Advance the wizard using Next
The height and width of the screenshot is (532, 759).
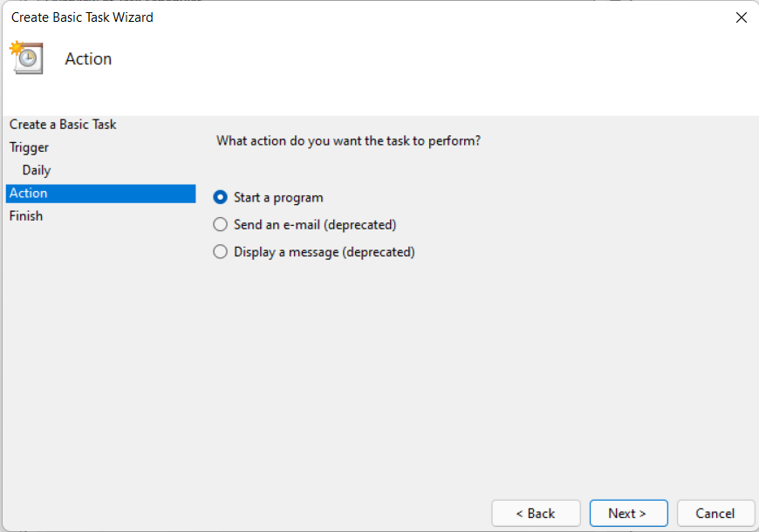point(628,513)
